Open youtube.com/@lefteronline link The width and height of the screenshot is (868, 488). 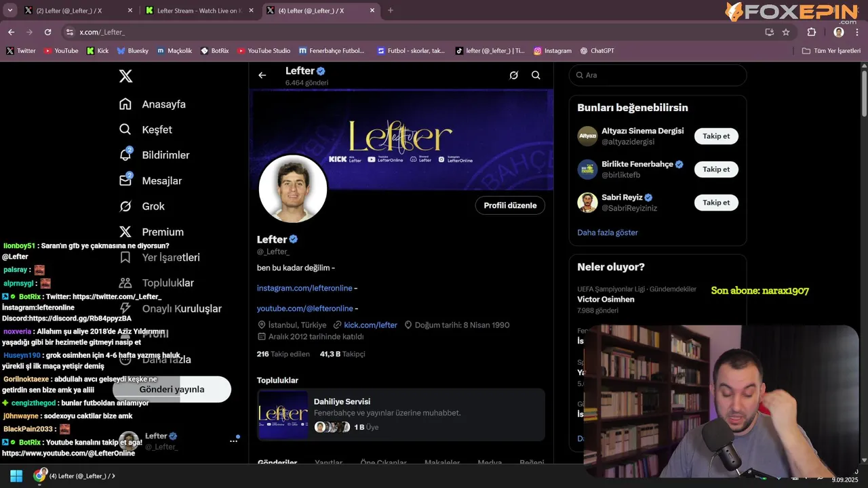[304, 308]
